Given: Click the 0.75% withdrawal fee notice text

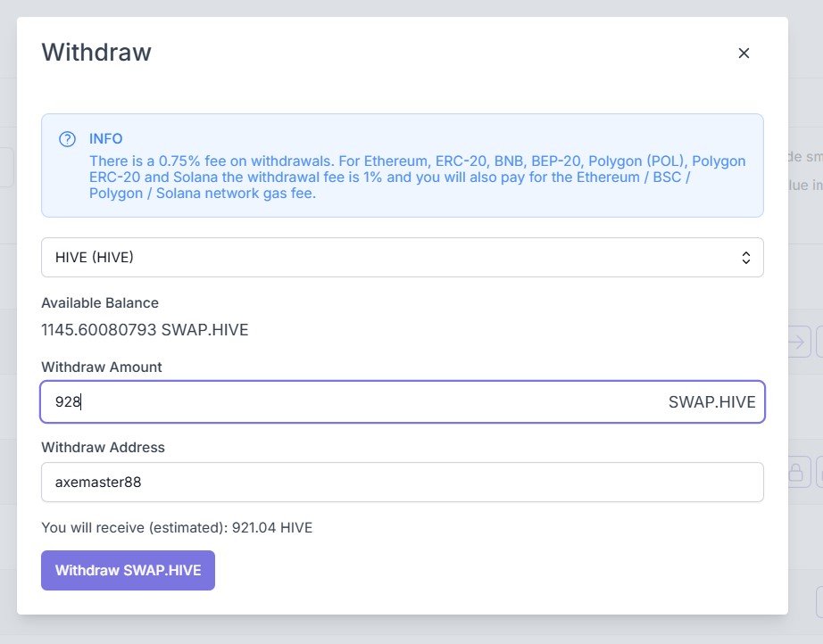Looking at the screenshot, I should 417,177.
